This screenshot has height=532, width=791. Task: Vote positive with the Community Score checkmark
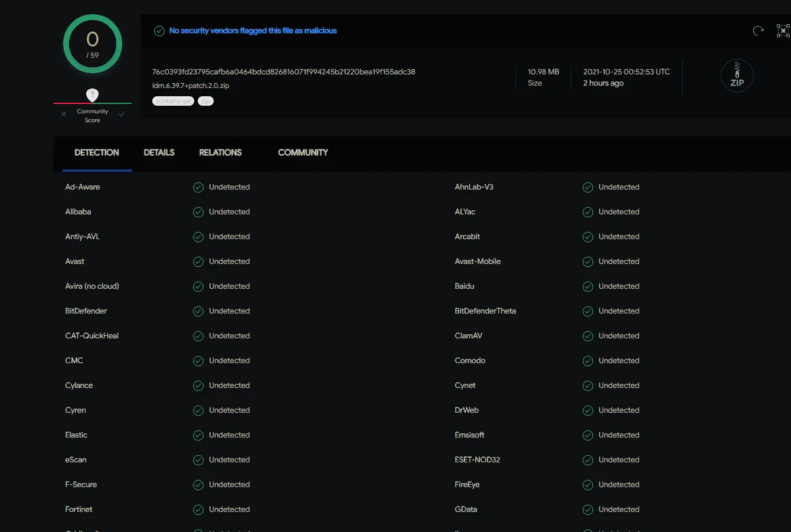click(x=122, y=114)
